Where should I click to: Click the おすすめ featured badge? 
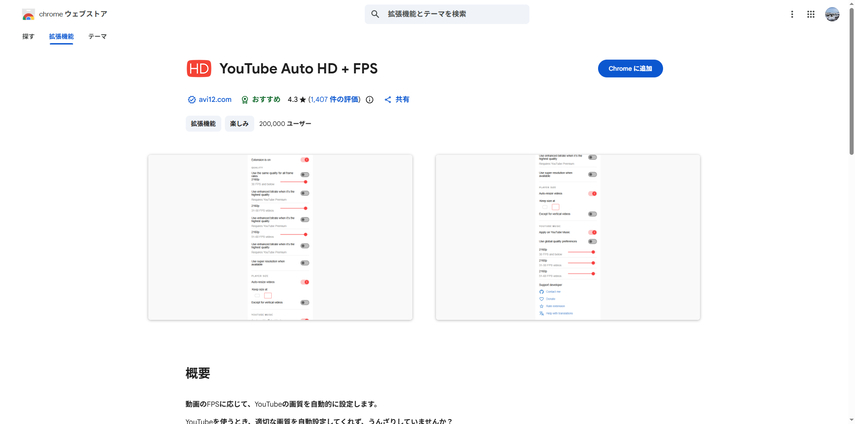[x=261, y=100]
